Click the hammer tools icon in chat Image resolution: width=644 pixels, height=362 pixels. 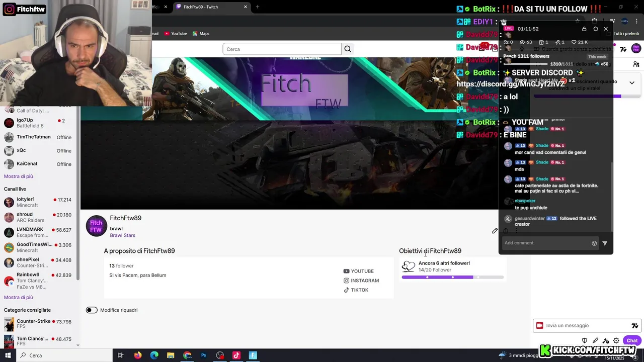606,340
